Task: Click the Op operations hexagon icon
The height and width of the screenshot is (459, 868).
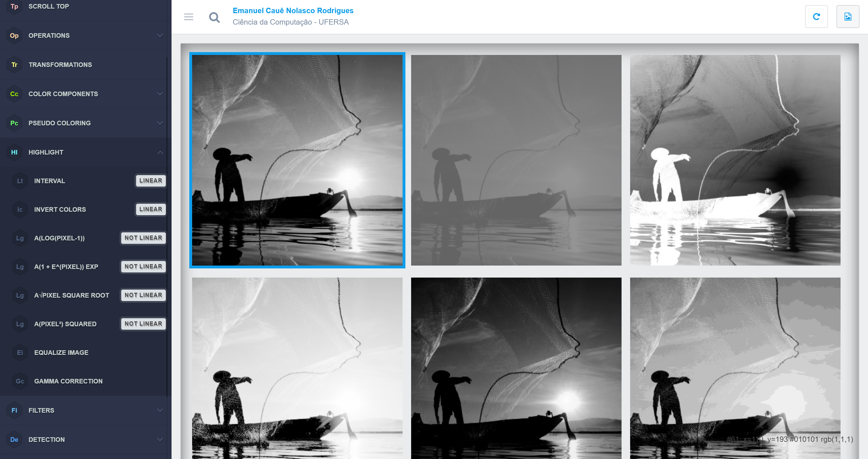Action: [14, 35]
